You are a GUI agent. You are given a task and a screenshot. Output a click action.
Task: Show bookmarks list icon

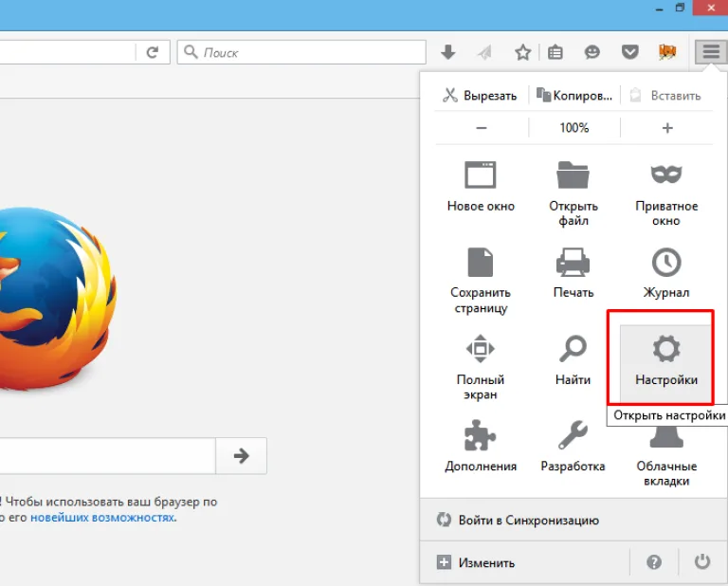point(555,52)
